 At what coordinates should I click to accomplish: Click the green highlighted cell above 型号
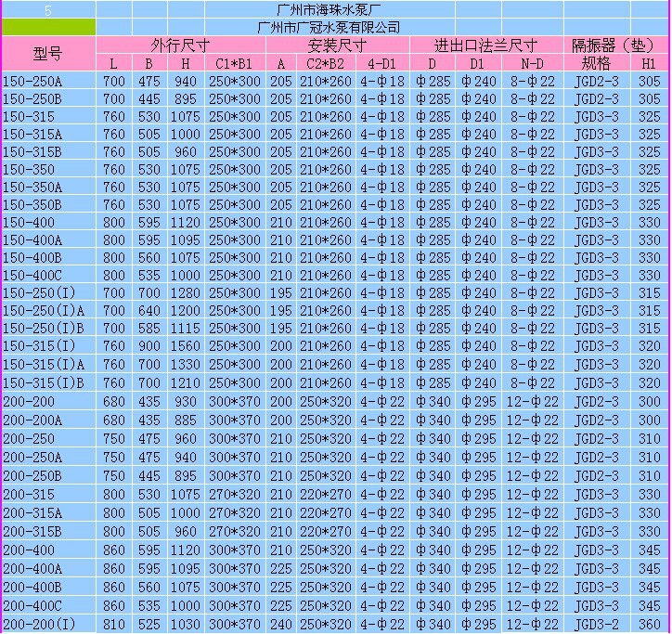[x=48, y=28]
